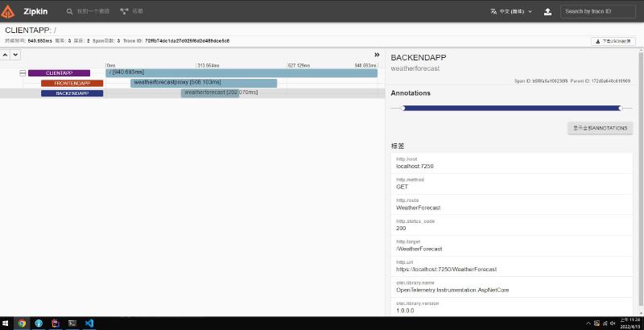Click the upload JSON icon
This screenshot has height=330, width=644.
548,11
